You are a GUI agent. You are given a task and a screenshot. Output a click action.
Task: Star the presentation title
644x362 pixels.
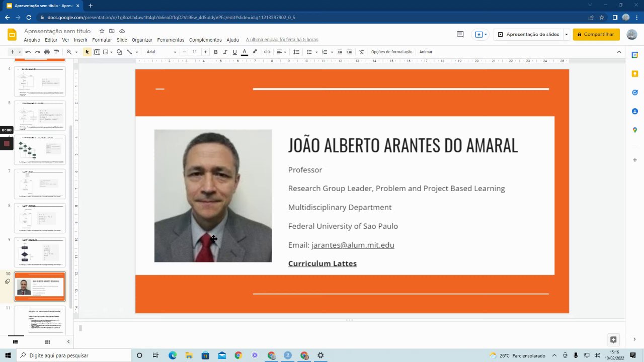click(102, 31)
